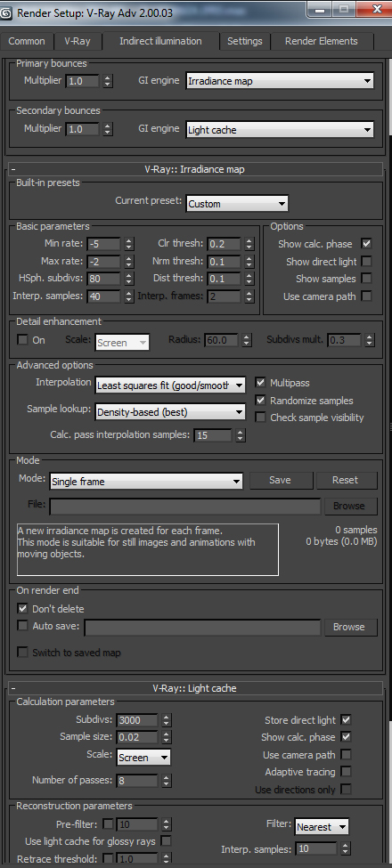This screenshot has height=868, width=392.
Task: Adjust the Primary Multiplier spinner arrows
Action: [x=108, y=81]
